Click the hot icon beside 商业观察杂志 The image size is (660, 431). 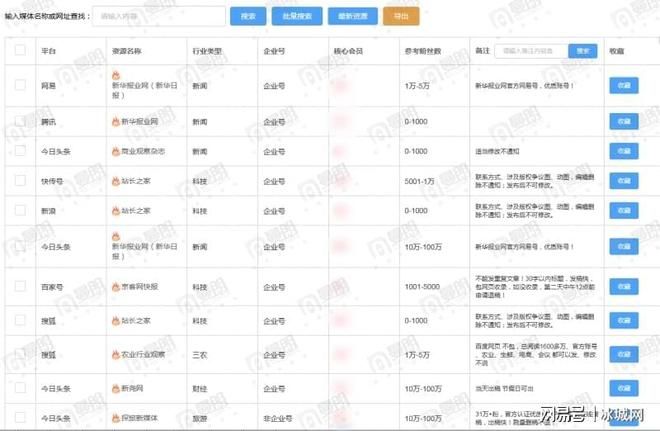coord(116,151)
